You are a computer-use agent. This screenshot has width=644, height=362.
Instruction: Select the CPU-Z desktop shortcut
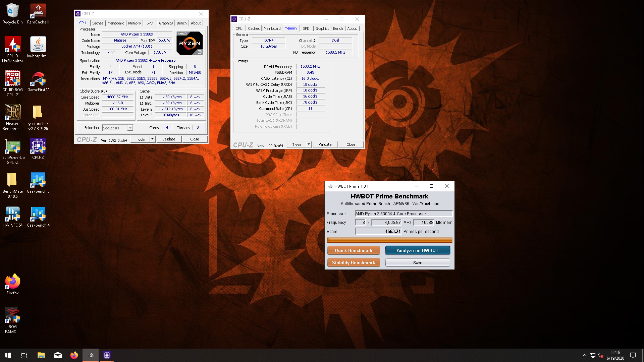pos(38,149)
